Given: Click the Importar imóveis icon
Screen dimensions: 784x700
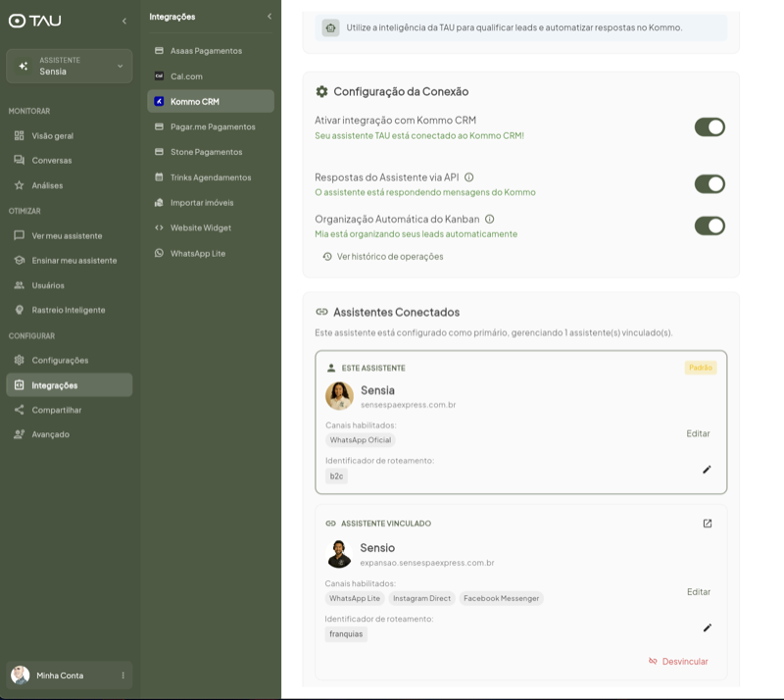Looking at the screenshot, I should click(159, 202).
